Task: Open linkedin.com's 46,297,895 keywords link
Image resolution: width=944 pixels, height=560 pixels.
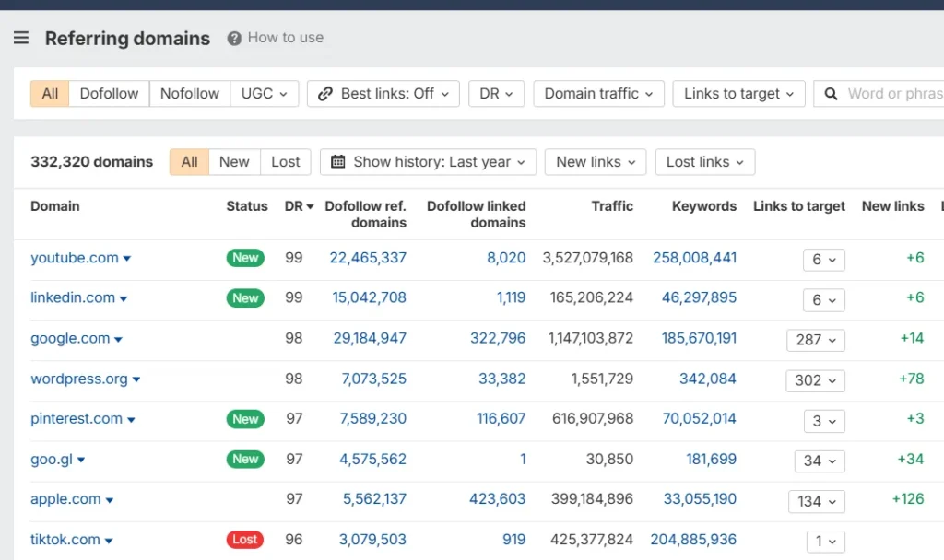Action: pos(699,297)
